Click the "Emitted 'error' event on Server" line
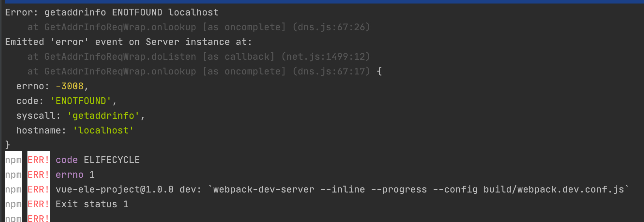 128,42
